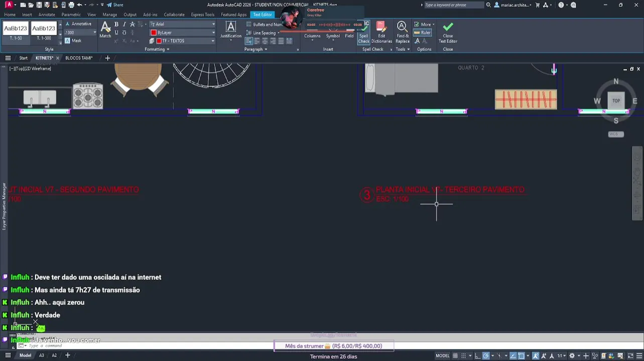Click Close Text Editor button
Viewport: 644px width, 361px height.
448,32
